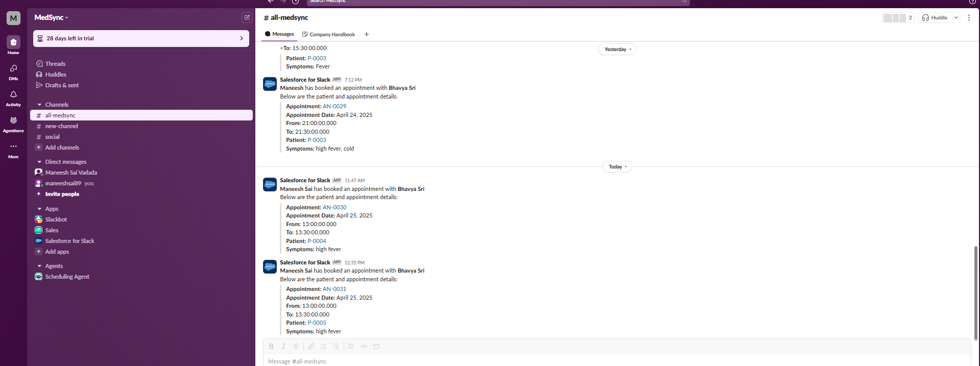Viewport: 980px width, 366px height.
Task: Click the message scrollbar thumb
Action: pyautogui.click(x=976, y=293)
